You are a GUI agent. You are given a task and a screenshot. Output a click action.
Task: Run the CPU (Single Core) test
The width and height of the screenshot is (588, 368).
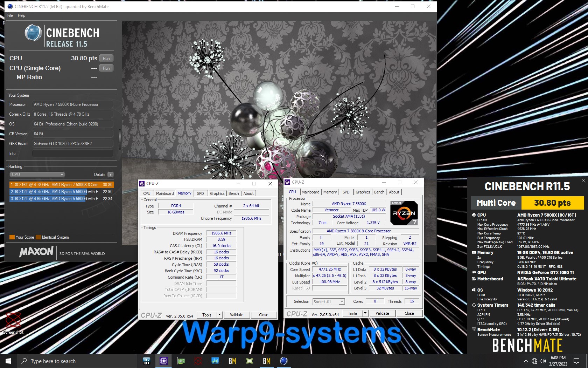[106, 68]
